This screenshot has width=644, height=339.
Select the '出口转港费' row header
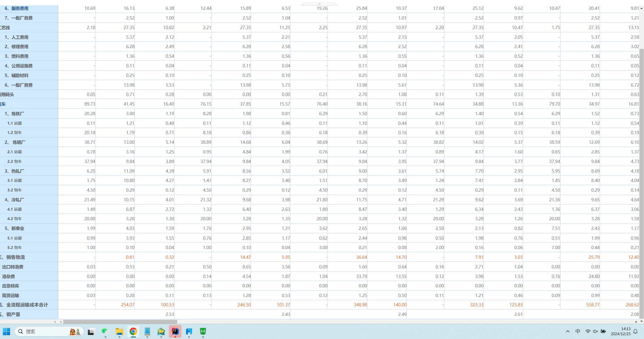click(29, 267)
